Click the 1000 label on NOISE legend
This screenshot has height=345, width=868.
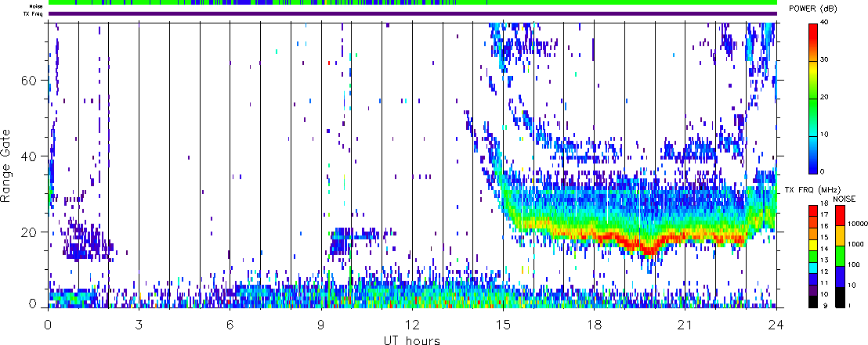(855, 244)
